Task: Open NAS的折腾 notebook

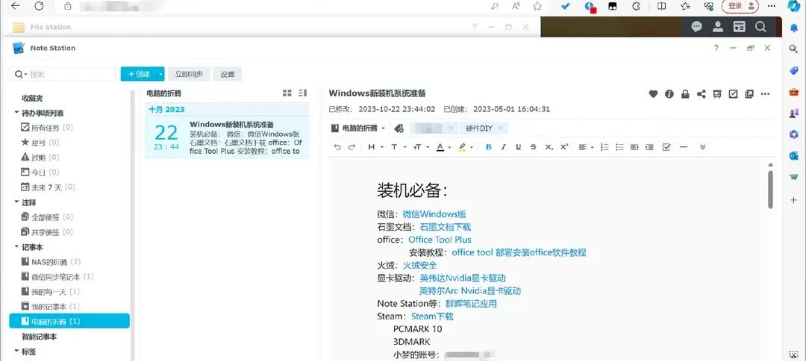Action: pos(51,262)
